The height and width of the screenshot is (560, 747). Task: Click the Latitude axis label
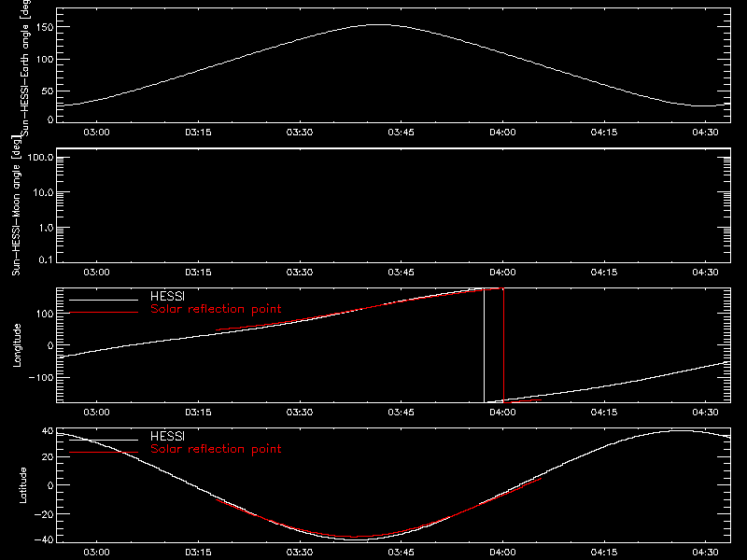(22, 485)
